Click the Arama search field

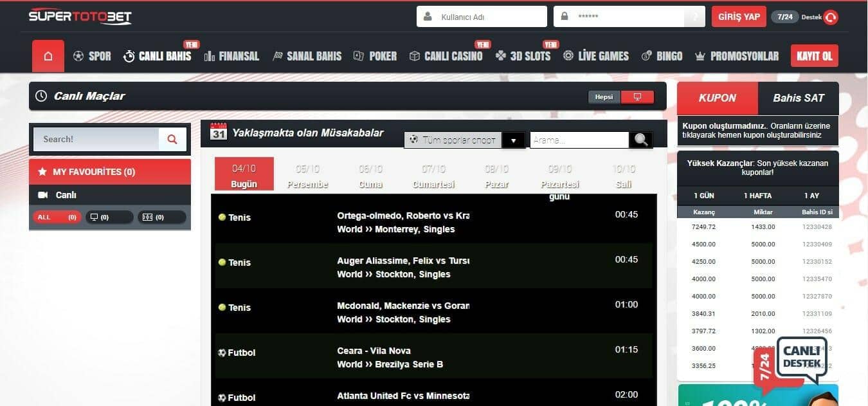tap(579, 140)
